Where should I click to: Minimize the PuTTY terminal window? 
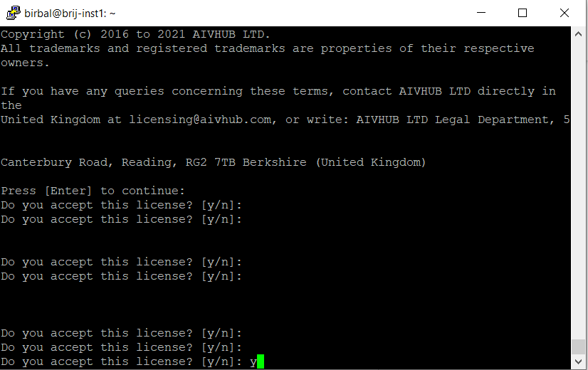click(481, 13)
